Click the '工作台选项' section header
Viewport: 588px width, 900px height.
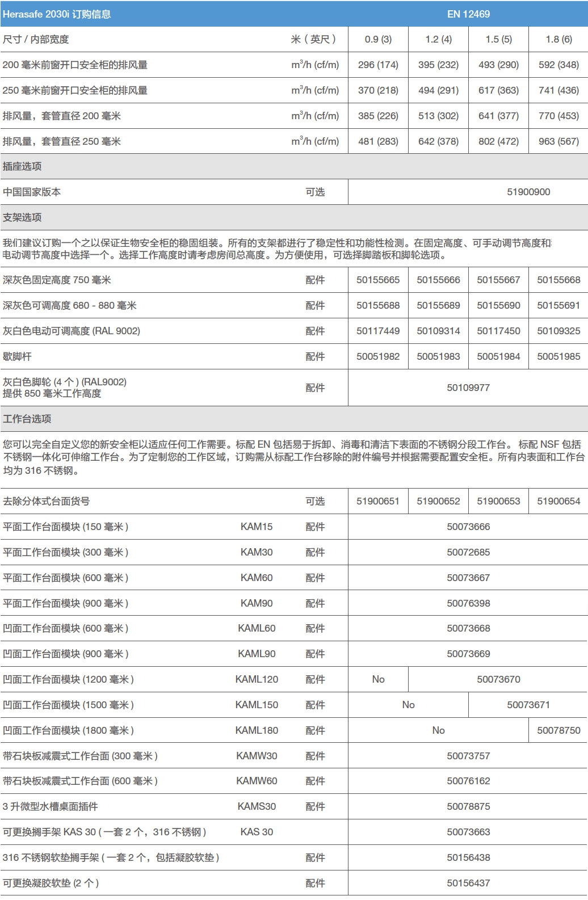27,419
